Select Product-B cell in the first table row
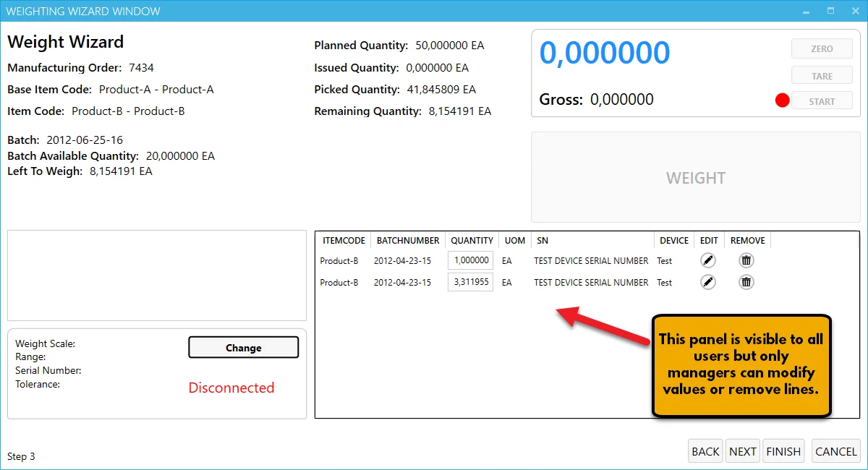This screenshot has width=868, height=470. coord(339,261)
